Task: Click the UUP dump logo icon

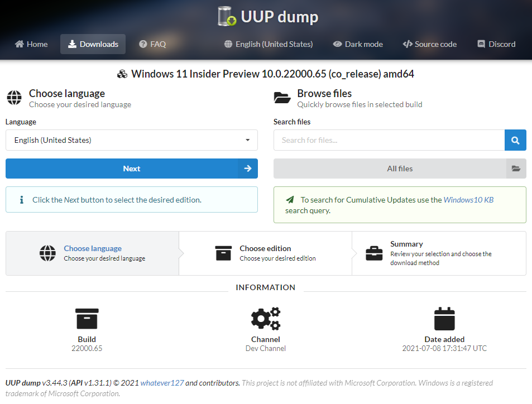Action: 227,16
